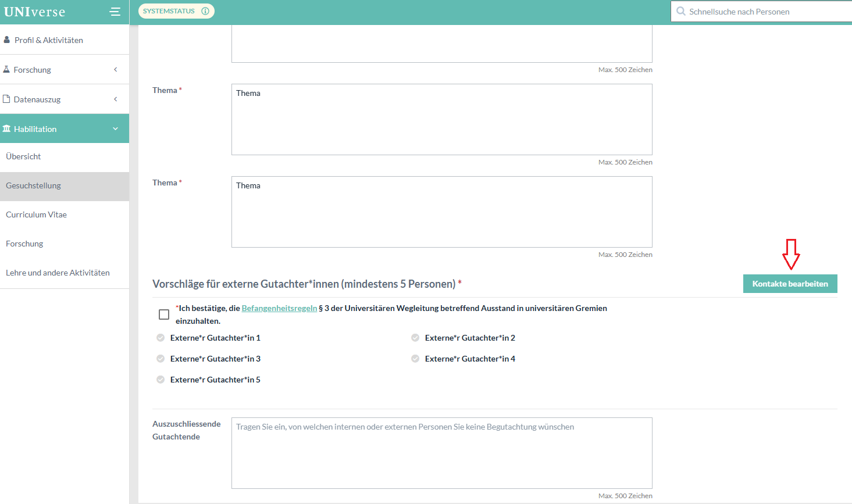852x504 pixels.
Task: Click the Systemstatus info icon
Action: (205, 11)
